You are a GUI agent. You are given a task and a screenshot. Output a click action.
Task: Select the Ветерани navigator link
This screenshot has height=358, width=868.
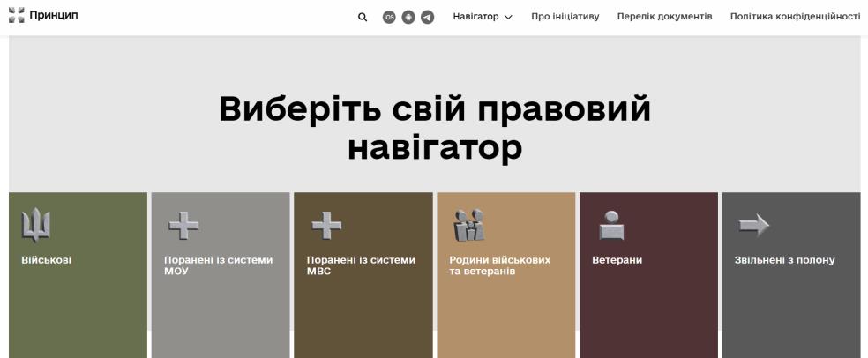tap(617, 260)
